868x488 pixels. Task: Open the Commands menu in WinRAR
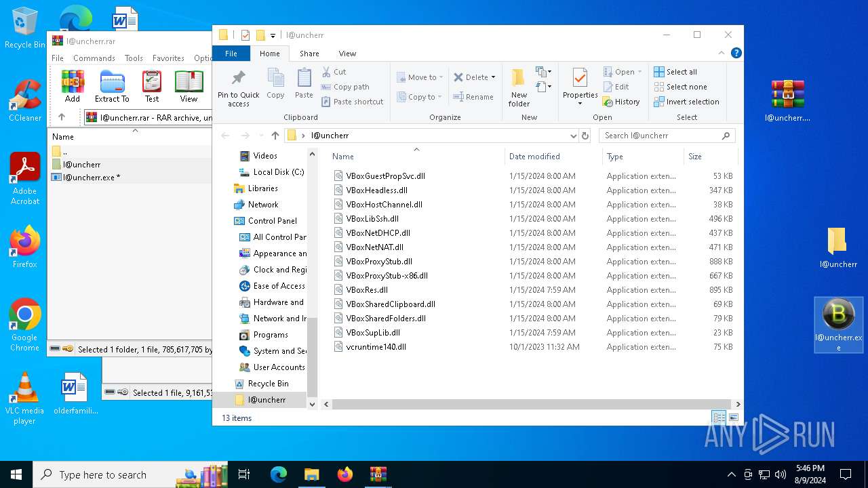[x=94, y=58]
